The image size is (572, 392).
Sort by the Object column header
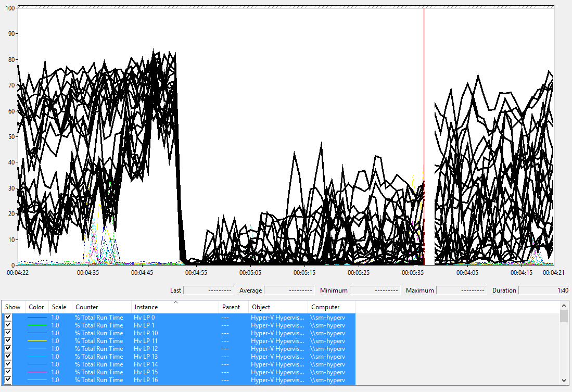pos(278,307)
